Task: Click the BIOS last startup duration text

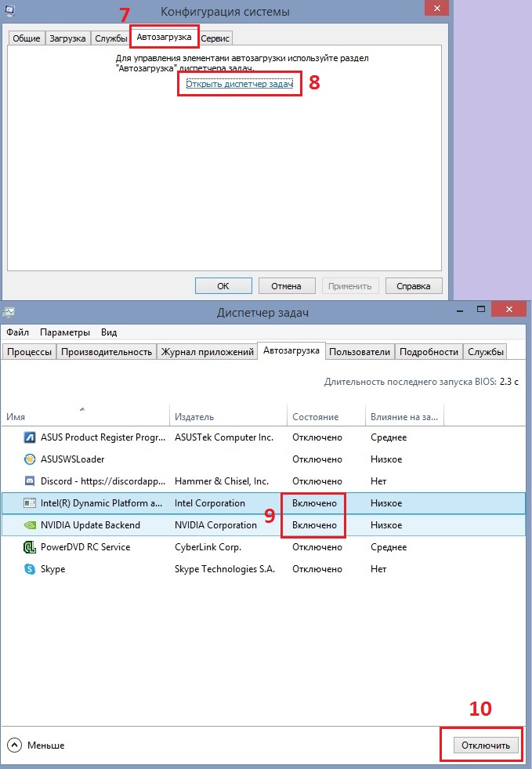Action: pos(422,381)
